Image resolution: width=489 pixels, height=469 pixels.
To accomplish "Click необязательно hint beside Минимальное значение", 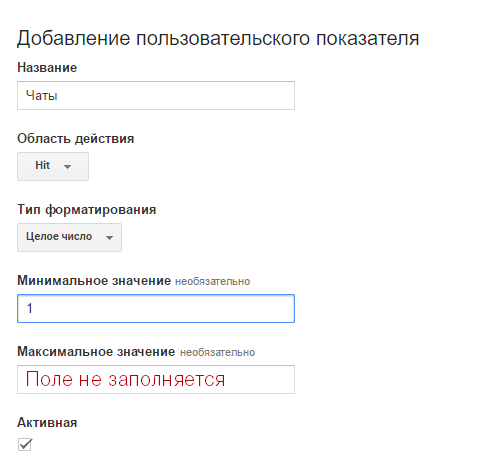I will (x=213, y=282).
